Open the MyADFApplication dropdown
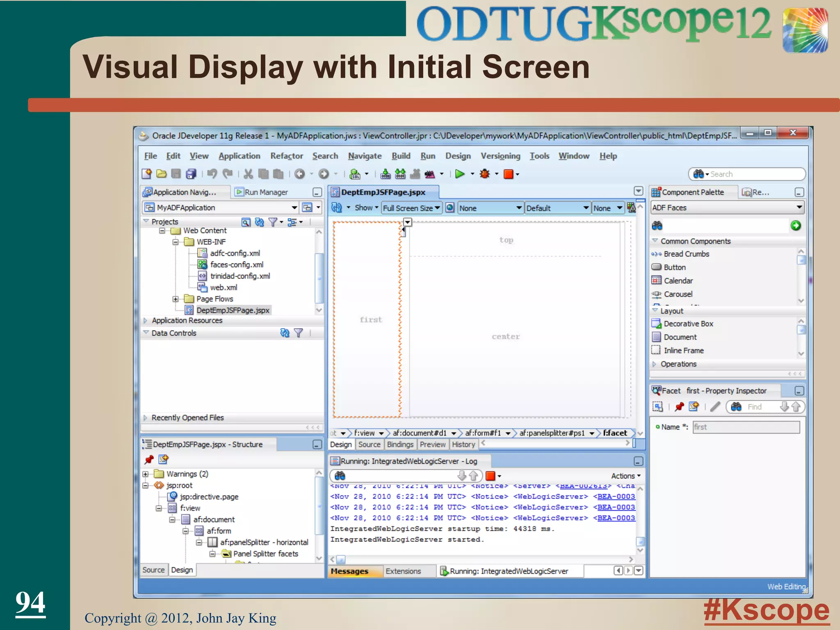The width and height of the screenshot is (840, 630). pyautogui.click(x=294, y=208)
